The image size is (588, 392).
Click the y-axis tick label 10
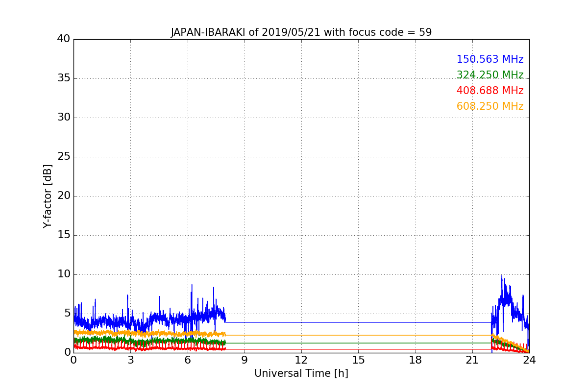point(64,274)
